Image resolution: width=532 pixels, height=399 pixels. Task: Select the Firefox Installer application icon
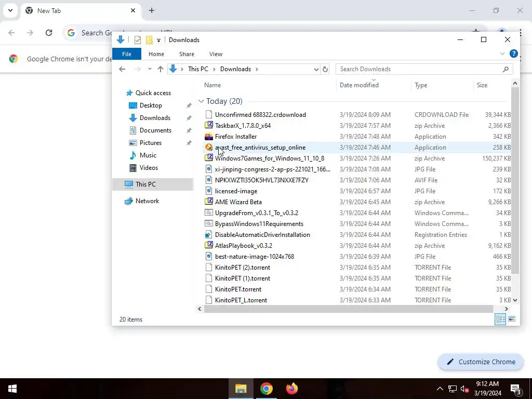tap(209, 137)
